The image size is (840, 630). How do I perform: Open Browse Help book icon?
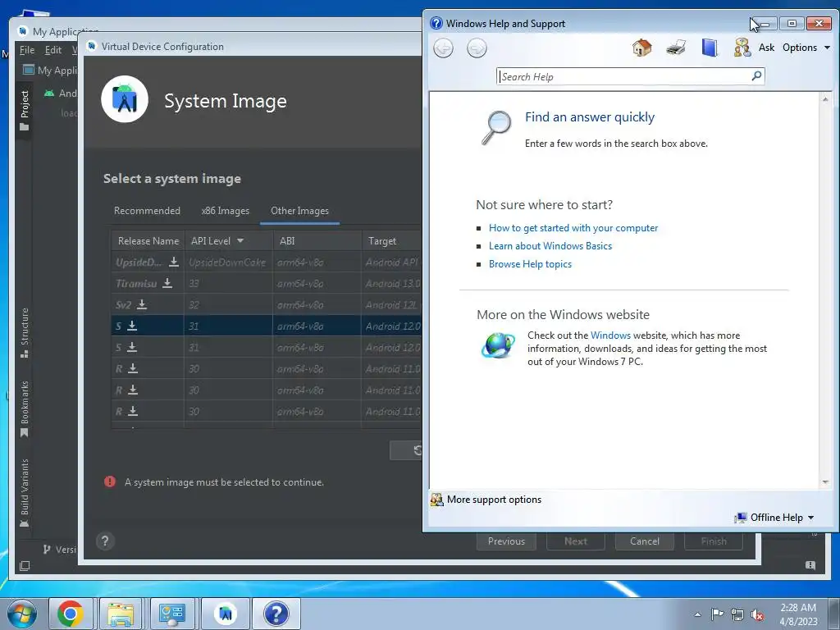(710, 48)
